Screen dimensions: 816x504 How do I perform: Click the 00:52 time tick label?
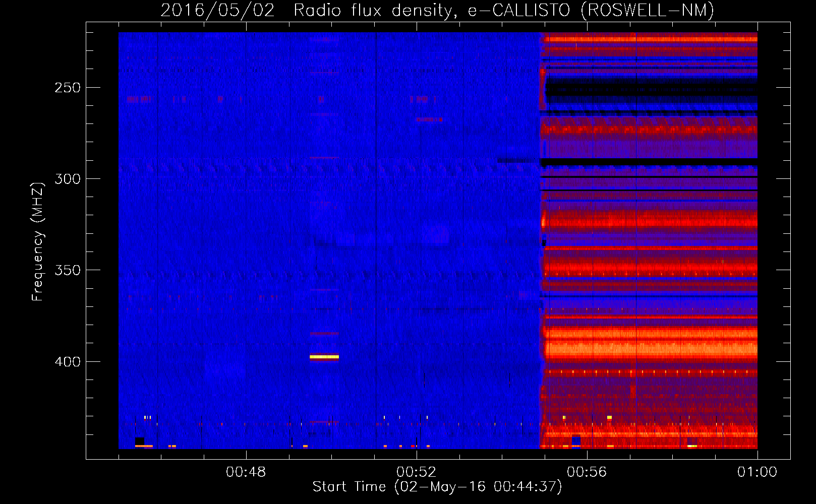tap(417, 472)
